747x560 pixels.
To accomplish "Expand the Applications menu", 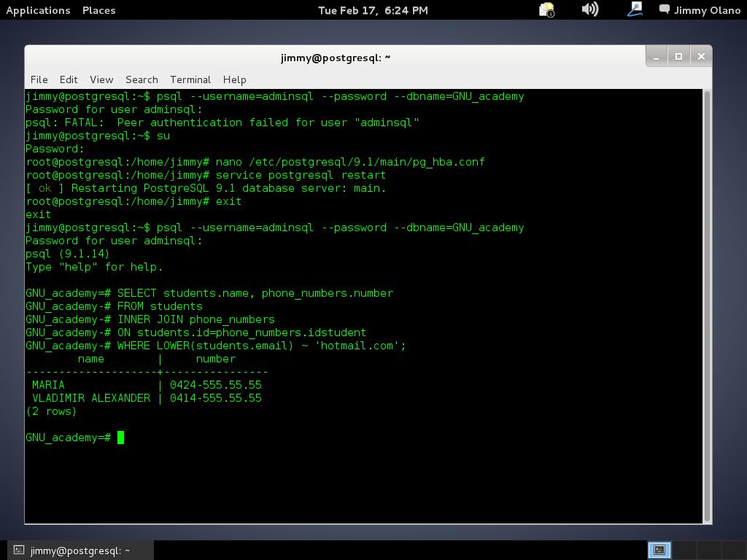I will click(38, 10).
